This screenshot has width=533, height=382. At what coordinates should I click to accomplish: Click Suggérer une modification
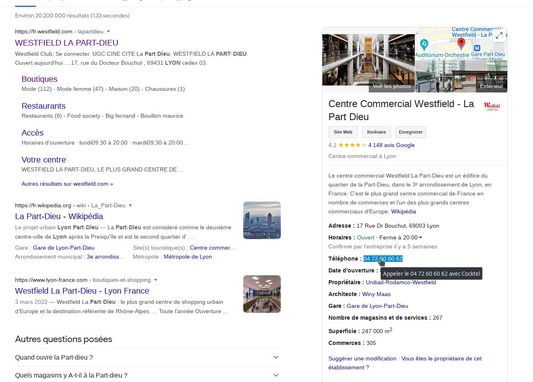tap(362, 358)
